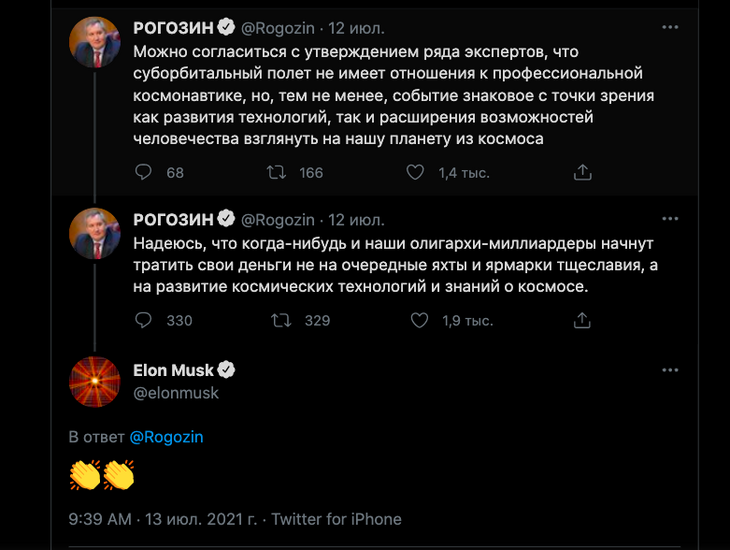The width and height of the screenshot is (730, 550).
Task: Open more options menu on second tweet
Action: (669, 220)
